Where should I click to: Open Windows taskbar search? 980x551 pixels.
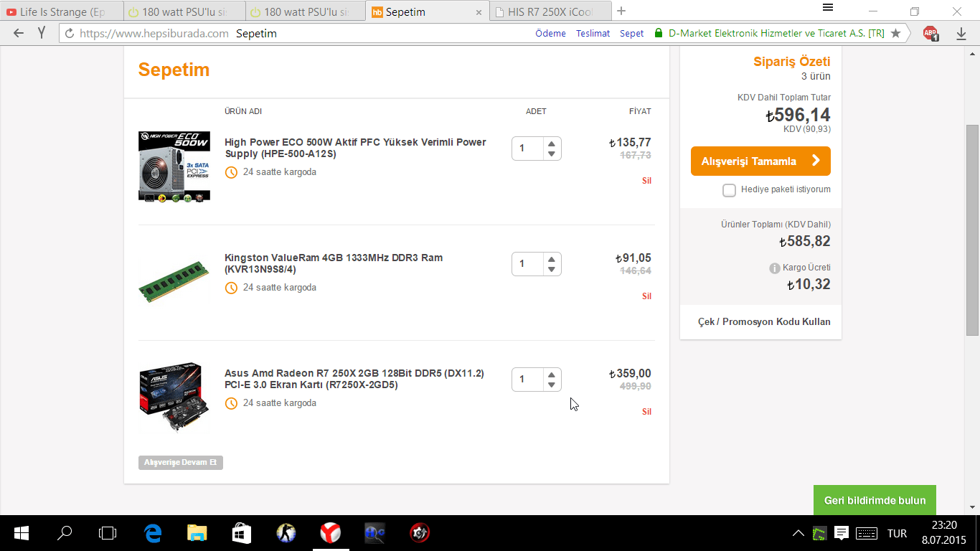(x=65, y=533)
